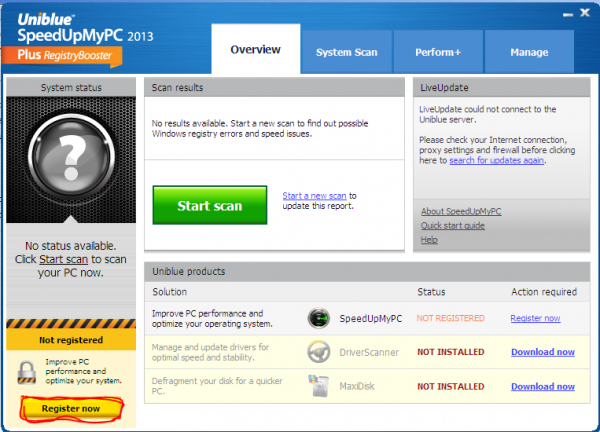
Task: Click NOT INSTALLED status for DriverScanner
Action: (x=451, y=352)
